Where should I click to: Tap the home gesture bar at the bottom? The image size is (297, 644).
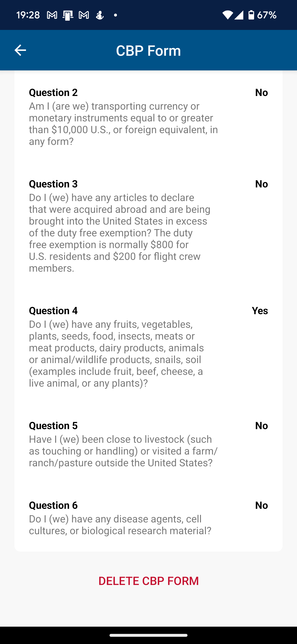click(148, 635)
